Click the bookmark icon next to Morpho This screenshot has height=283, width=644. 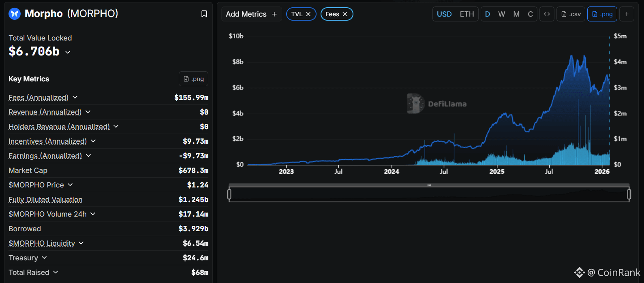[x=204, y=14]
